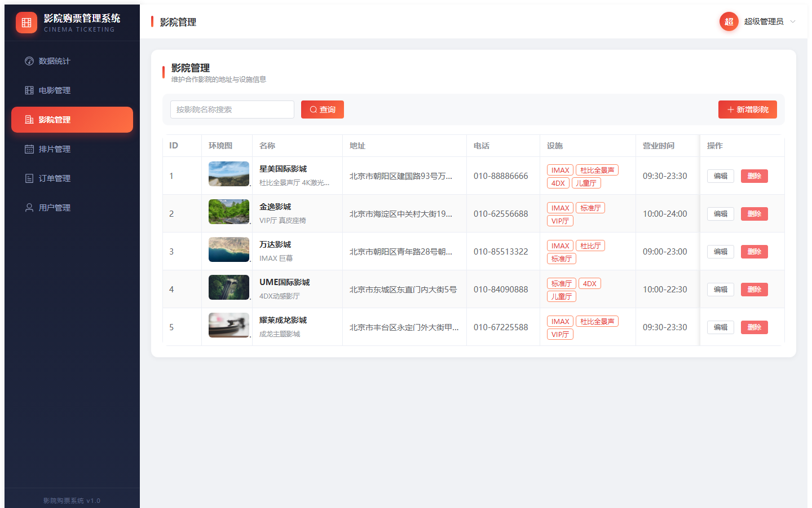Click the building icon beside 影院管理
812x508 pixels.
(x=29, y=120)
